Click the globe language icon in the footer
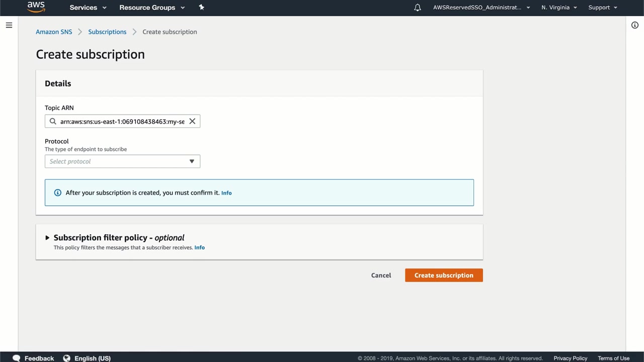Viewport: 644px width, 362px height. click(66, 358)
